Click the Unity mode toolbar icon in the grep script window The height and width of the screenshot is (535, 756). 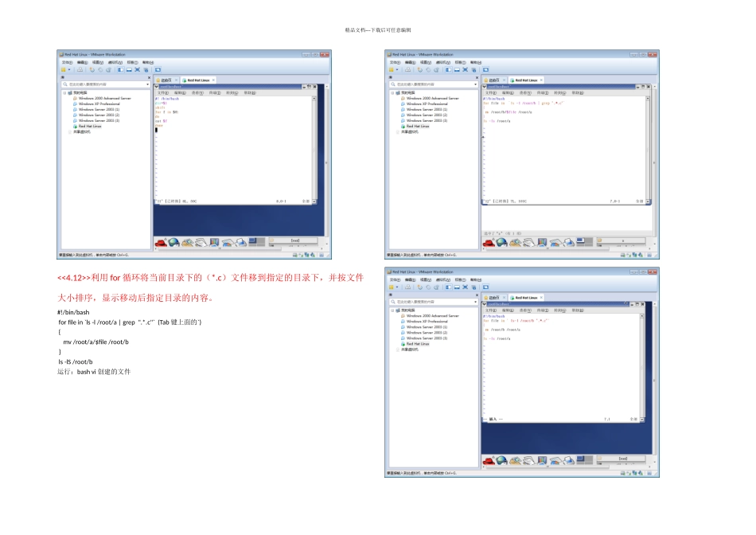coord(473,70)
